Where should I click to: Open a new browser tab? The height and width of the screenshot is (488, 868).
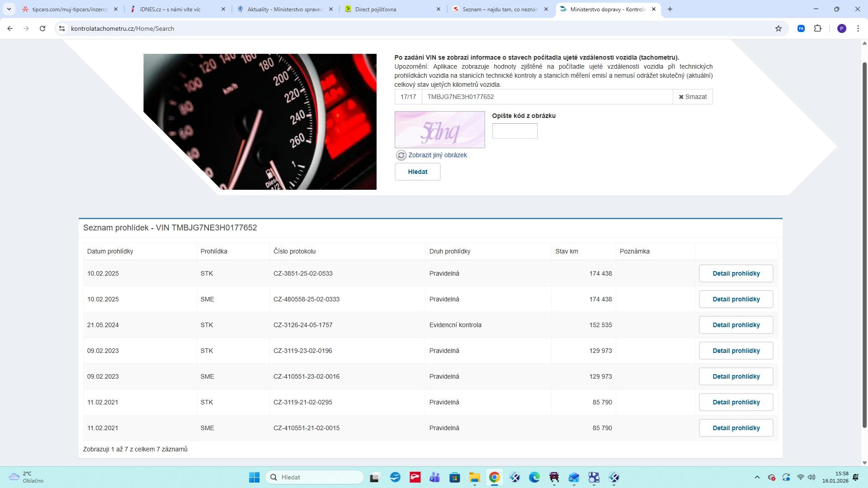(670, 9)
